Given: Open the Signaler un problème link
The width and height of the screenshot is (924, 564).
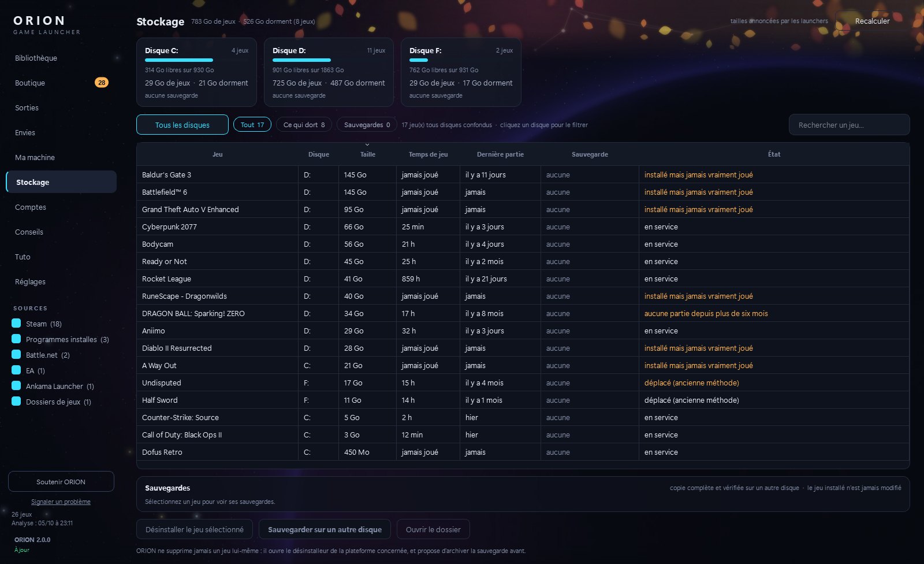Looking at the screenshot, I should pos(61,502).
